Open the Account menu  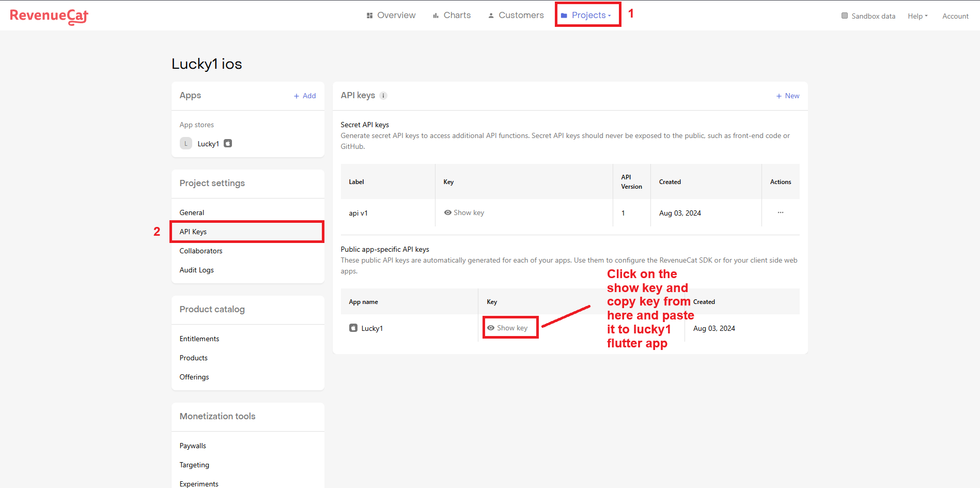click(955, 16)
